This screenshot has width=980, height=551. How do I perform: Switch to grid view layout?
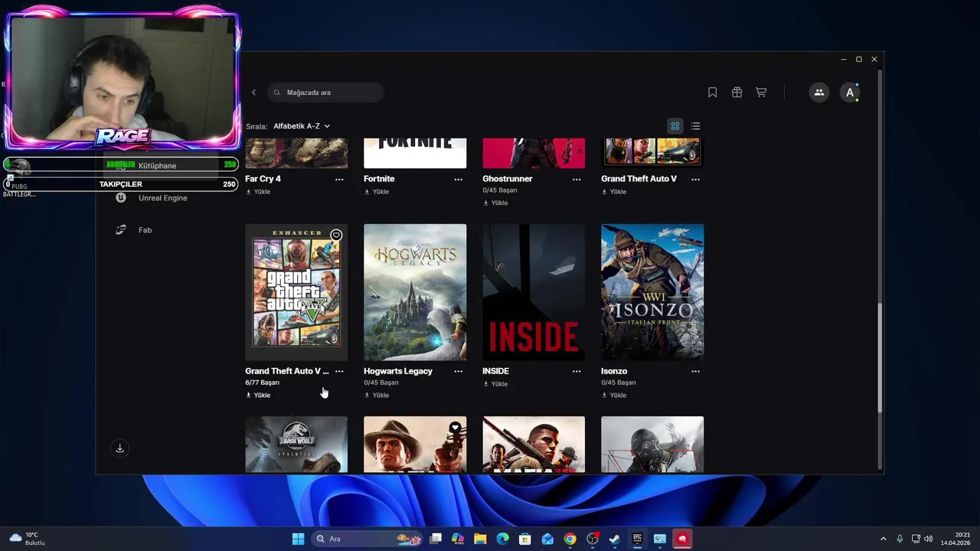click(x=675, y=126)
